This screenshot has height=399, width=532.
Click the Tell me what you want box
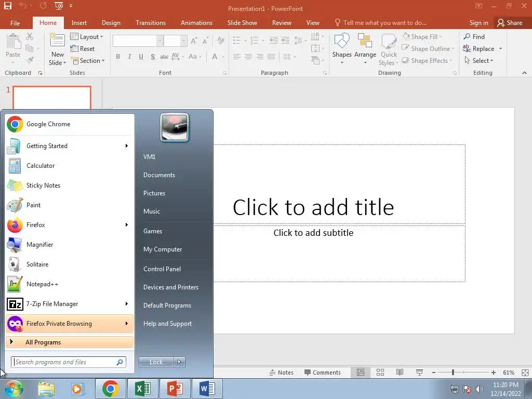381,23
